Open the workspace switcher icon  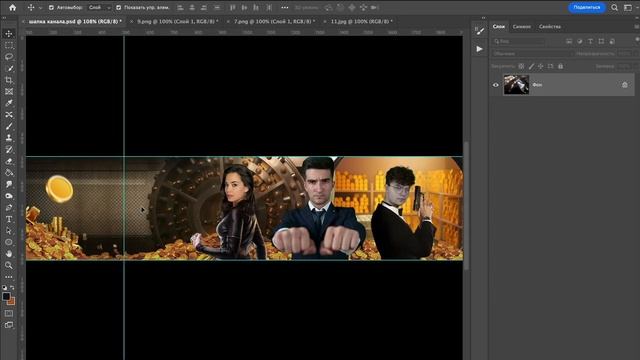pyautogui.click(x=628, y=7)
